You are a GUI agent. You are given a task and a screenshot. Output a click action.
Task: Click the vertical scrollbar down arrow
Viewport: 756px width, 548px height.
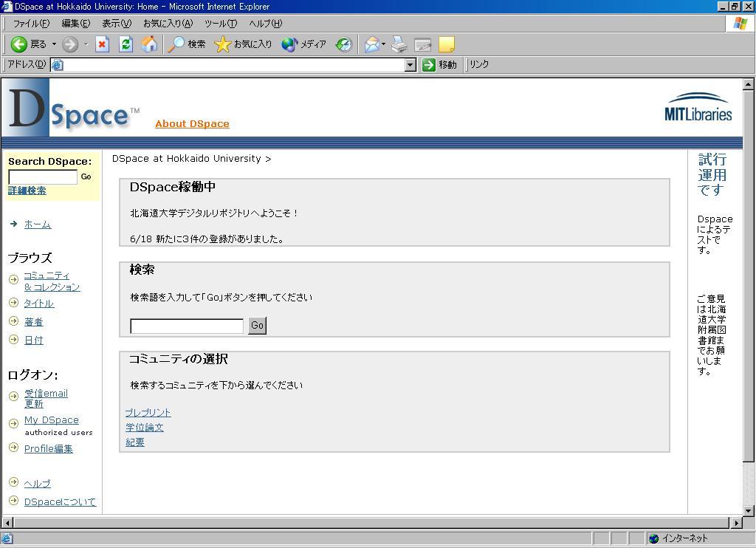pyautogui.click(x=749, y=510)
